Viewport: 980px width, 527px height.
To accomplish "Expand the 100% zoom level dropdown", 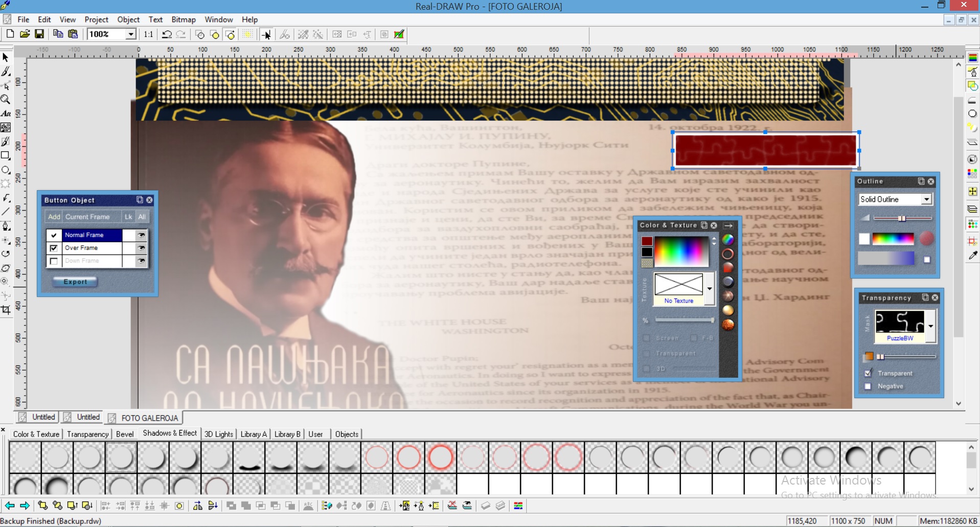I will pyautogui.click(x=131, y=34).
